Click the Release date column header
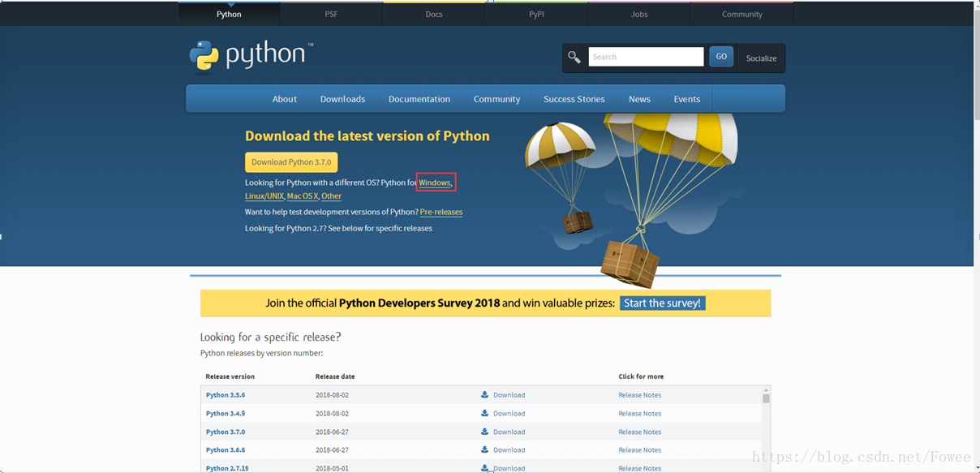 click(335, 376)
